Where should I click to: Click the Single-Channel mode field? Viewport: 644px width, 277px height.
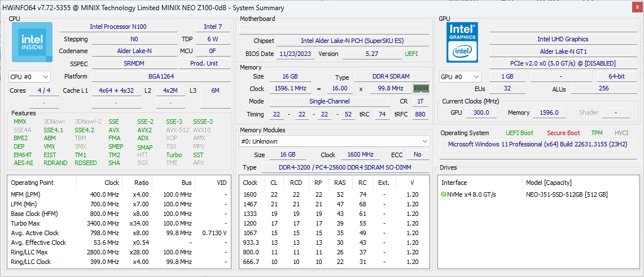click(x=330, y=101)
